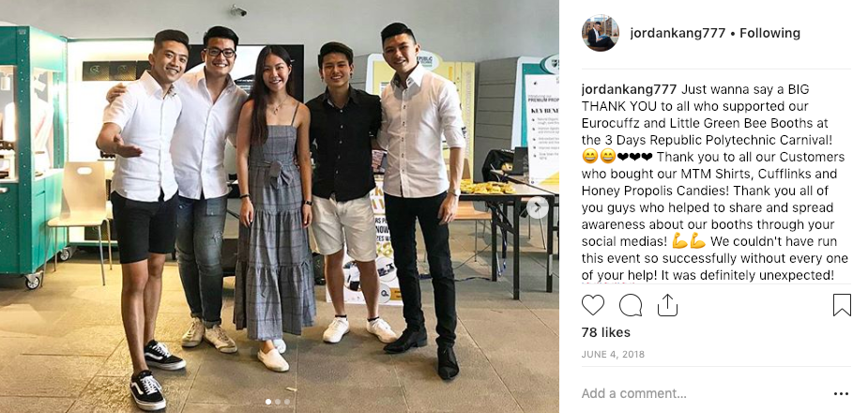868x413 pixels.
Task: Open jordankang777 username in header
Action: 678,33
